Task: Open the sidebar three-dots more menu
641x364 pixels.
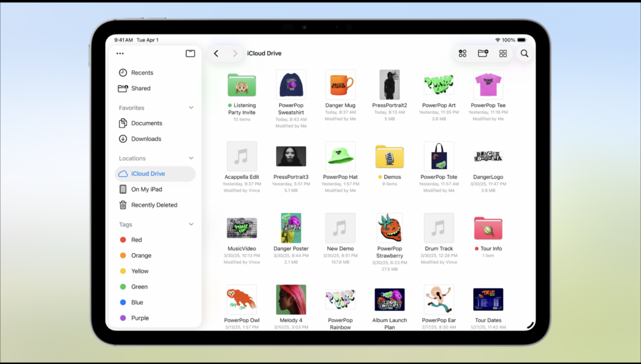Action: pyautogui.click(x=120, y=54)
